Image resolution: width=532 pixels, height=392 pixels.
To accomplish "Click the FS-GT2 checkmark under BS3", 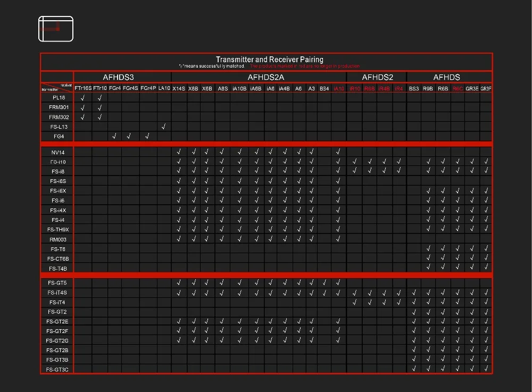I will pos(413,312).
